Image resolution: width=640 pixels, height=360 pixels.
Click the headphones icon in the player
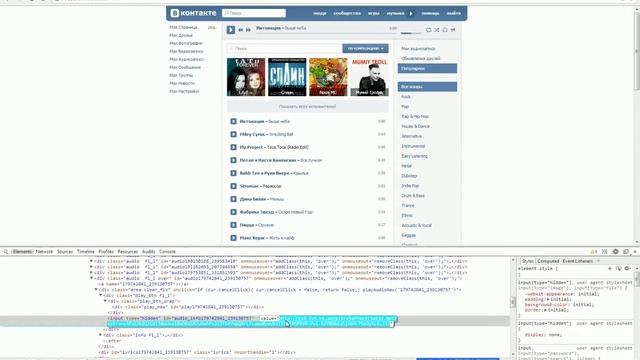pyautogui.click(x=445, y=30)
